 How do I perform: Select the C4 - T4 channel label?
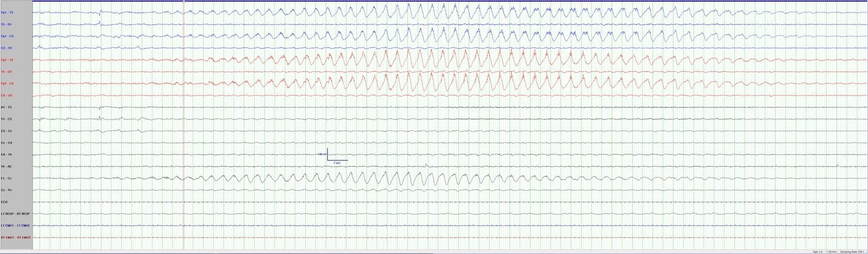(7, 154)
